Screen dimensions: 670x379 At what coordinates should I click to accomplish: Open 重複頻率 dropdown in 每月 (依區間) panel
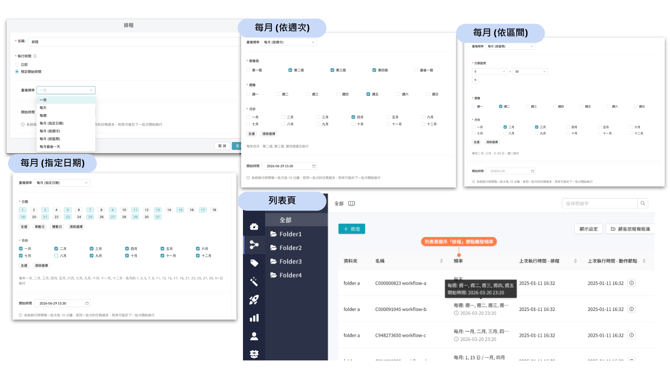[511, 46]
